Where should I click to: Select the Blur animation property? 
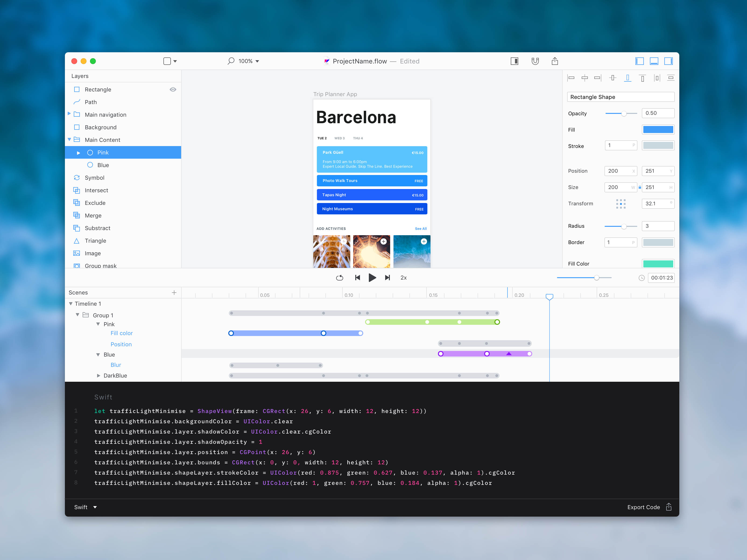tap(116, 365)
